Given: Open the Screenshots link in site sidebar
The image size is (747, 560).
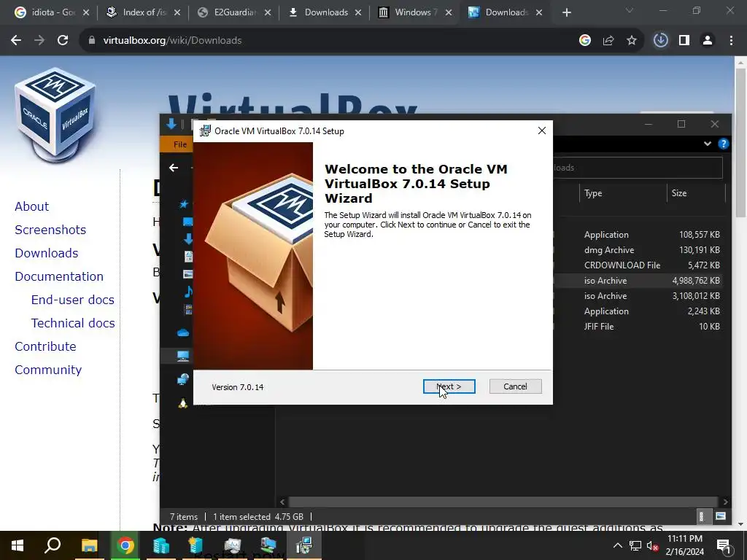Looking at the screenshot, I should pyautogui.click(x=50, y=230).
